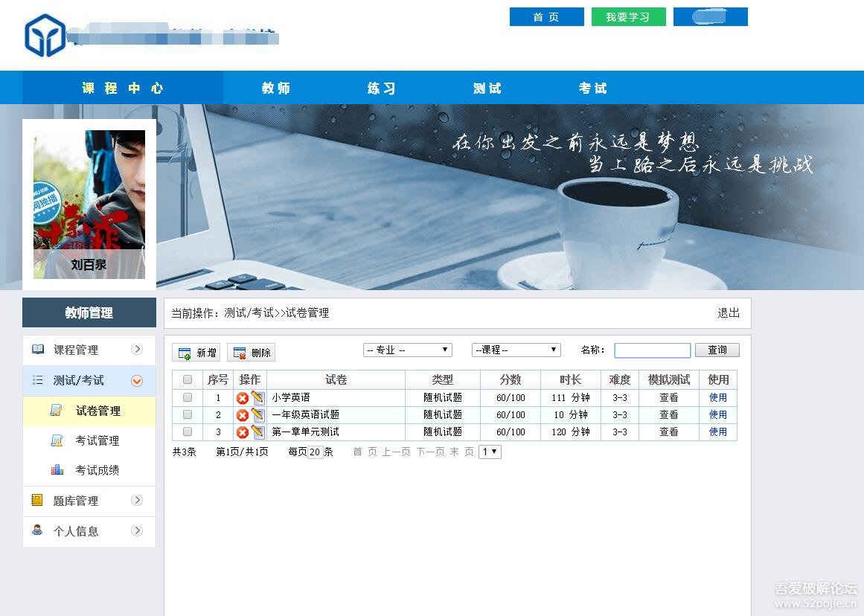Viewport: 864px width, 616px height.
Task: Open the 专业 dropdown filter
Action: pyautogui.click(x=407, y=350)
